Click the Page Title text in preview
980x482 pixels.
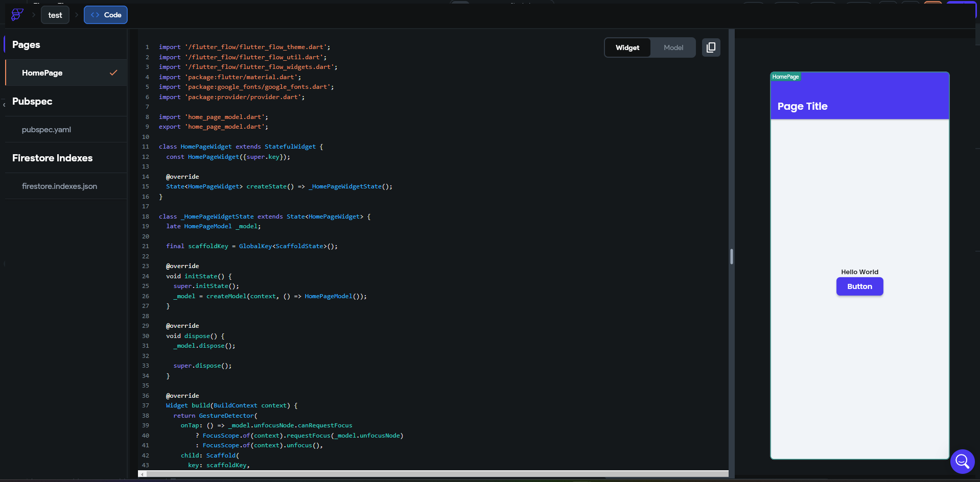click(x=802, y=106)
